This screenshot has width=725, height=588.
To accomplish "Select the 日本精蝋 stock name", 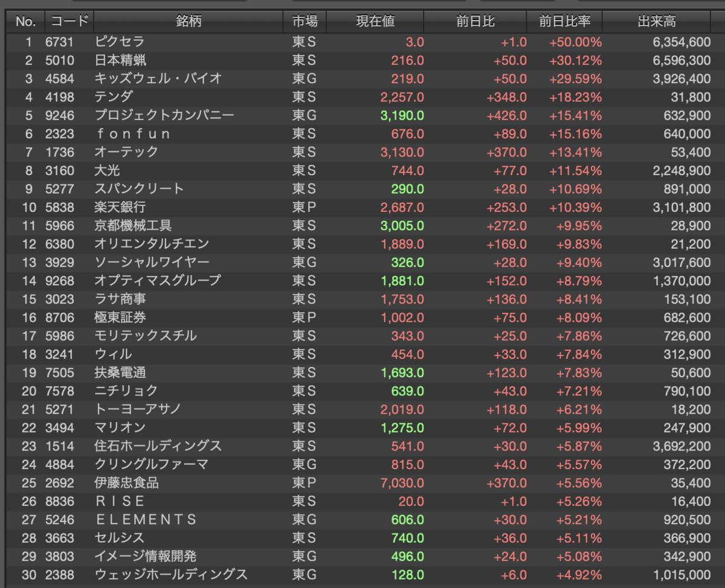I will click(120, 60).
